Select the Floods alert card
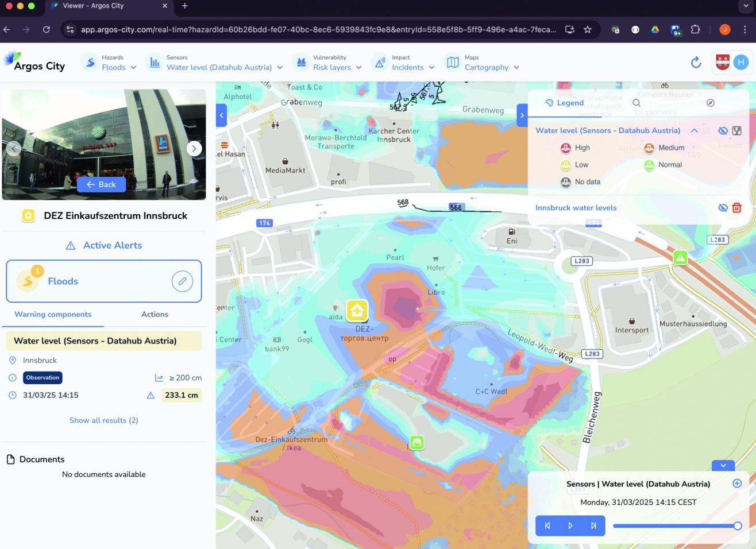Screen dimensions: 756x549 click(104, 281)
